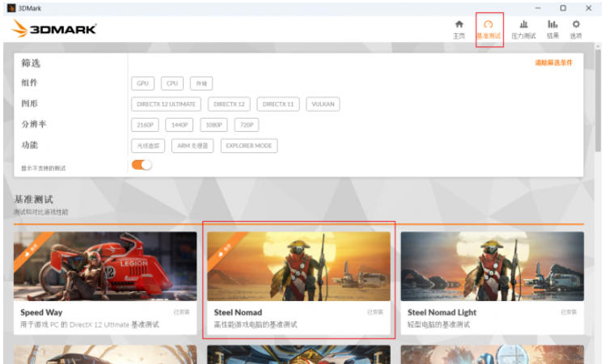Maximize the 3DMark window
Screen dimensions: 609x364
click(563, 8)
